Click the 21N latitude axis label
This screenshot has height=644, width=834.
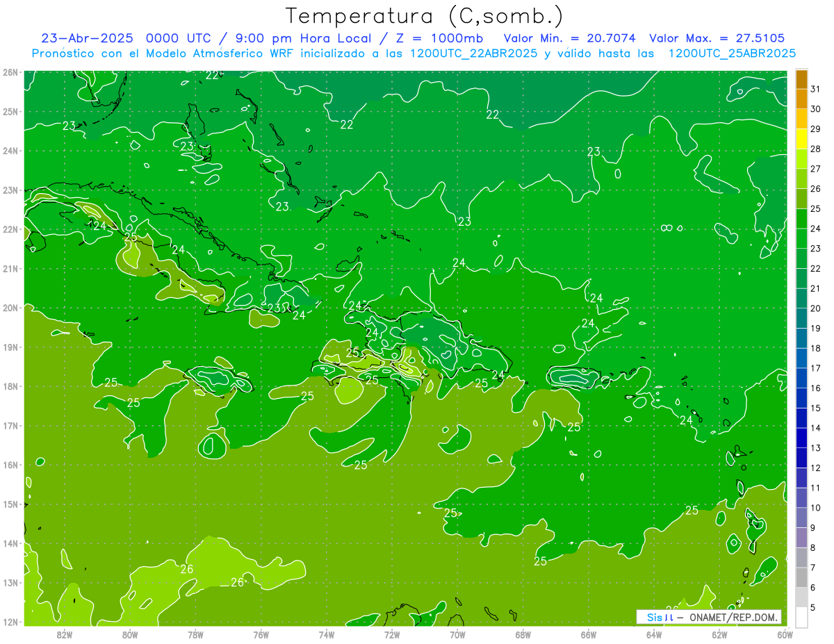(10, 268)
